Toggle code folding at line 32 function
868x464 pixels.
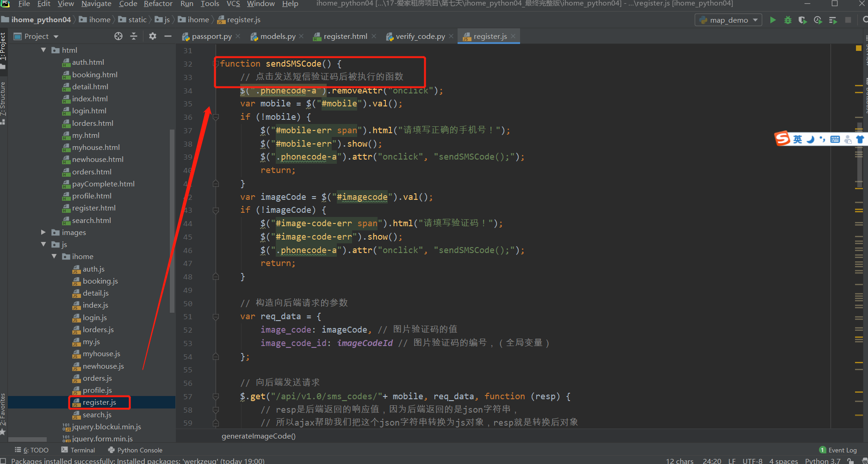(216, 64)
